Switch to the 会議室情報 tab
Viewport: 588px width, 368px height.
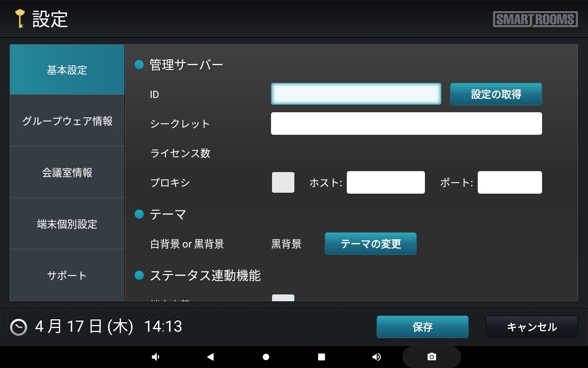click(x=67, y=172)
